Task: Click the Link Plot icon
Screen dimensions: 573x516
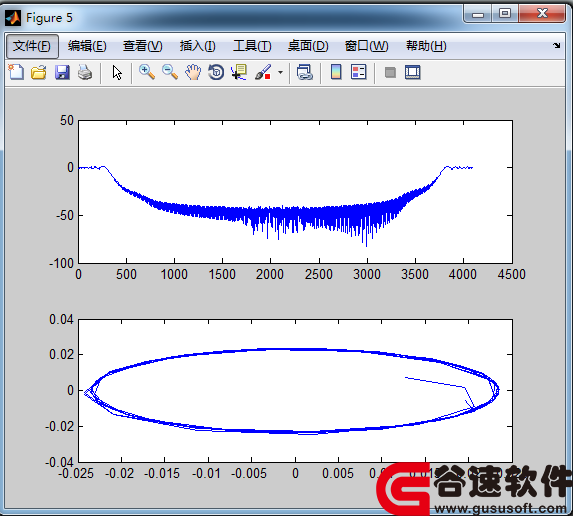Action: point(304,72)
